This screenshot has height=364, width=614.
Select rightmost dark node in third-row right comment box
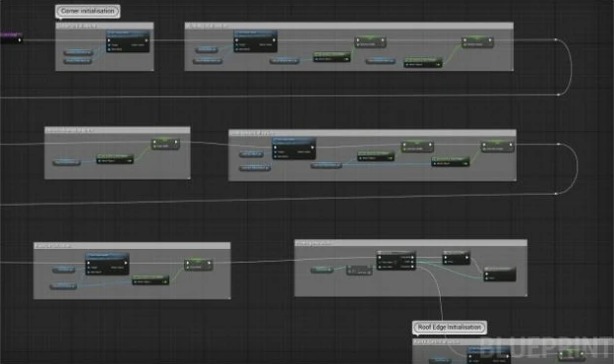point(500,273)
